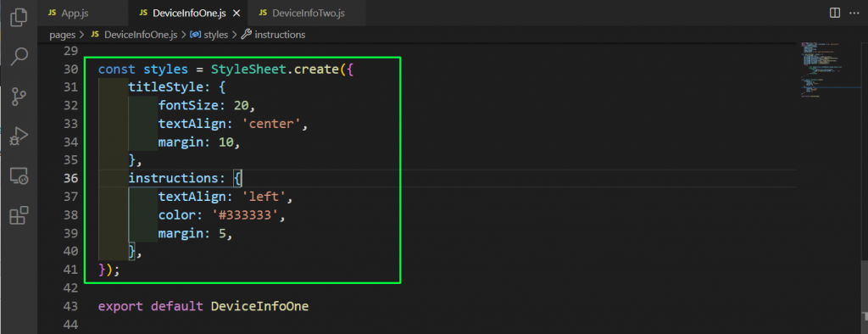The image size is (868, 334).
Task: Click the create method call on line 30
Action: point(316,70)
